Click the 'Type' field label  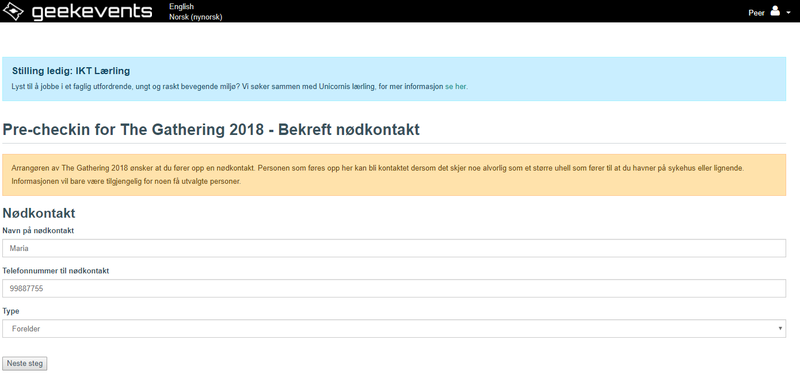pos(11,311)
